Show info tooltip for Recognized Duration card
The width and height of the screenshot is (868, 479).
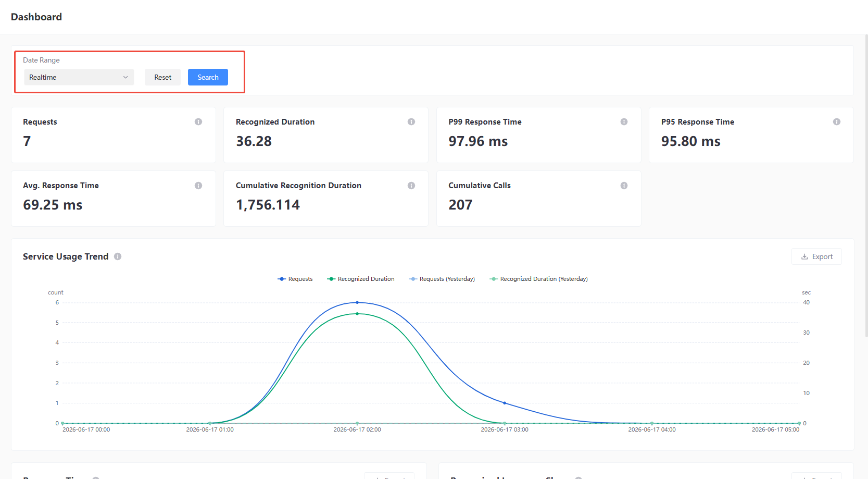411,122
